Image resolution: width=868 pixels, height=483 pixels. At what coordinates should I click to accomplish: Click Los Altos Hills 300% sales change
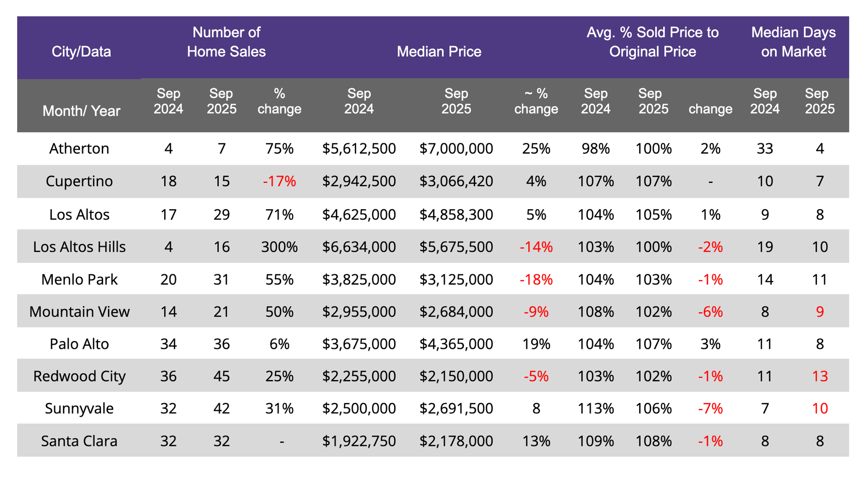point(279,247)
